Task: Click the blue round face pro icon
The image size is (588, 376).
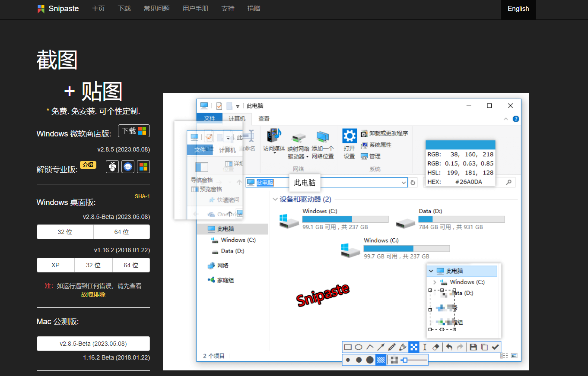Action: coord(128,166)
